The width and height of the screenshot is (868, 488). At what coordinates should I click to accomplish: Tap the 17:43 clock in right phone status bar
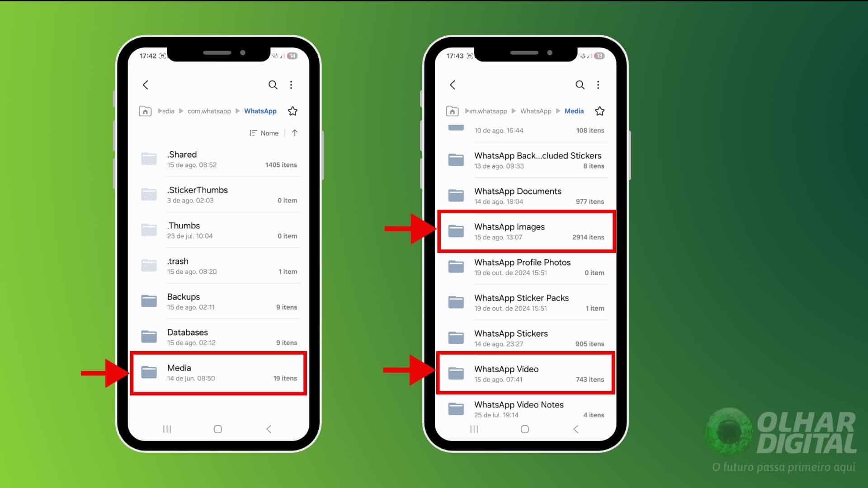coord(455,56)
